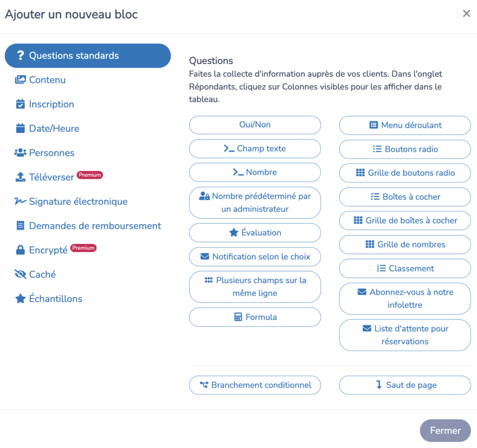This screenshot has width=477, height=448.
Task: Click the Inscription calendar-check icon
Action: [20, 104]
